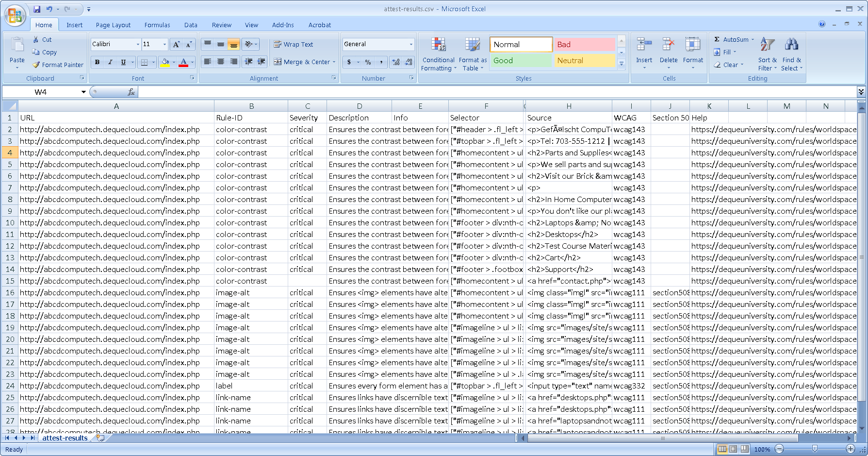Switch to the Insert tab
Screen dimensions: 868x456
(x=74, y=25)
